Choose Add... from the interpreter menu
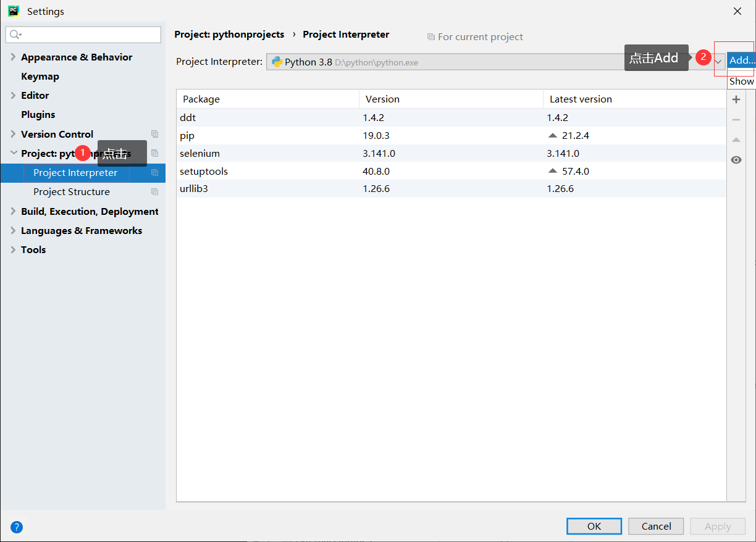The image size is (756, 542). click(740, 60)
